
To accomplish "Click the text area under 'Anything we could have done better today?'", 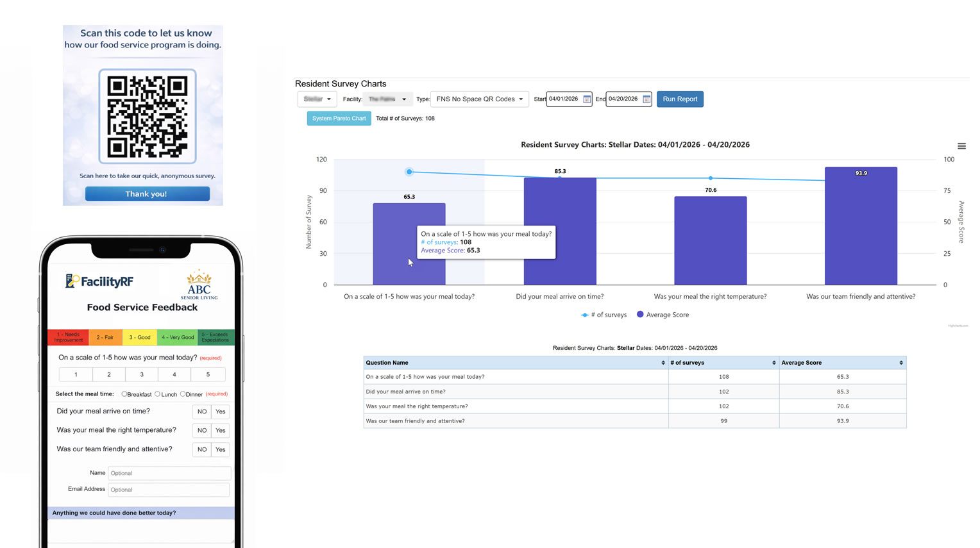I will tap(141, 531).
